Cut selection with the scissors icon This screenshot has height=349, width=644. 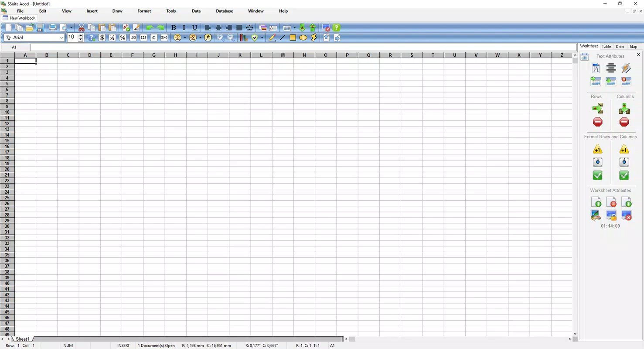[82, 27]
